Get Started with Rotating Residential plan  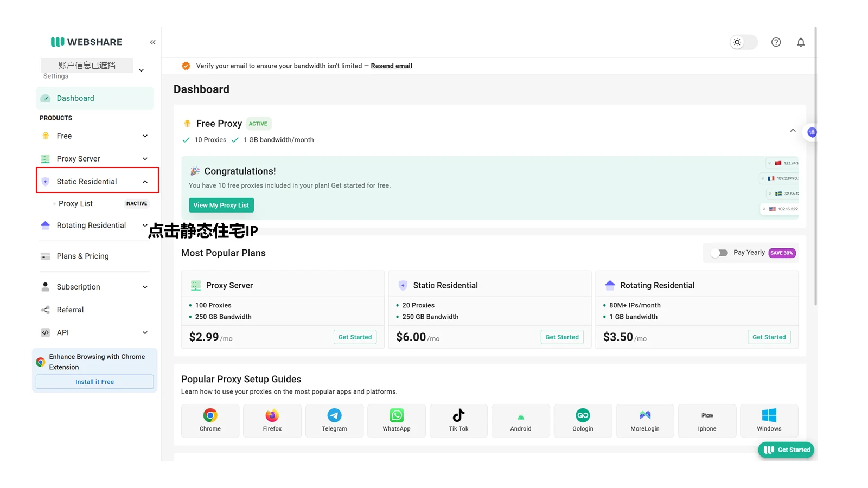pos(769,337)
